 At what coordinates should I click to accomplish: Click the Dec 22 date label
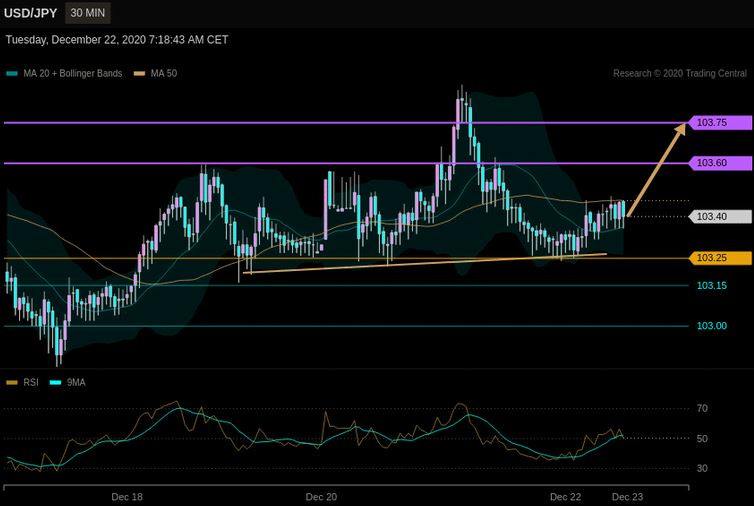[566, 497]
